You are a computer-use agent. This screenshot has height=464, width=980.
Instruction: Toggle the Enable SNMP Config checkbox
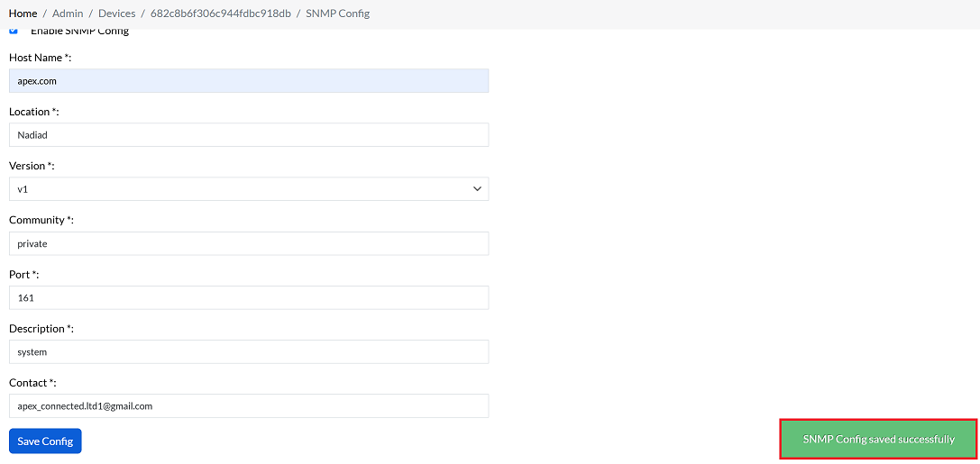pyautogui.click(x=13, y=31)
